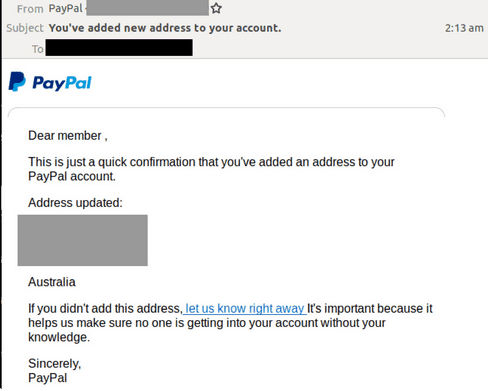
Task: Open the 'let us know right away' link
Action: coord(245,308)
